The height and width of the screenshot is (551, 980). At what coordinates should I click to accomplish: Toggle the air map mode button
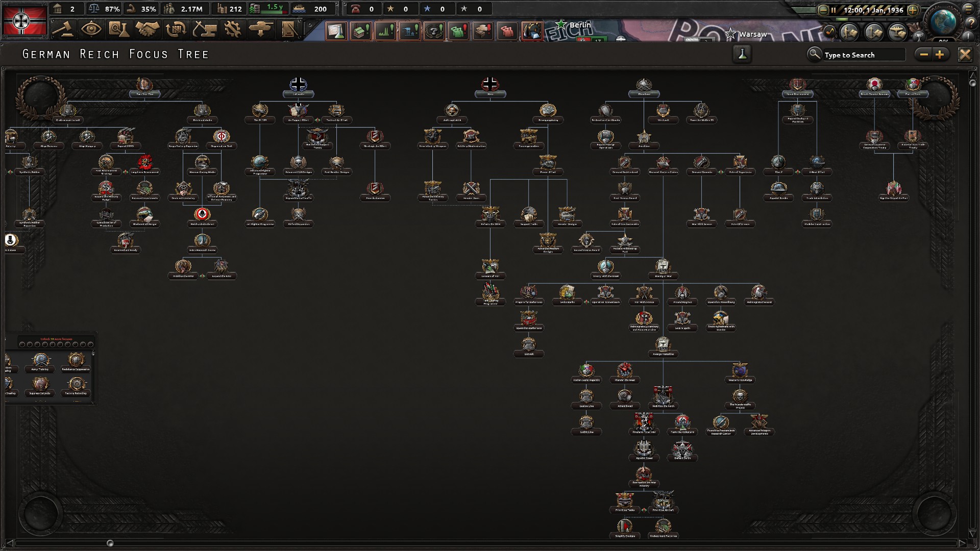coord(897,32)
